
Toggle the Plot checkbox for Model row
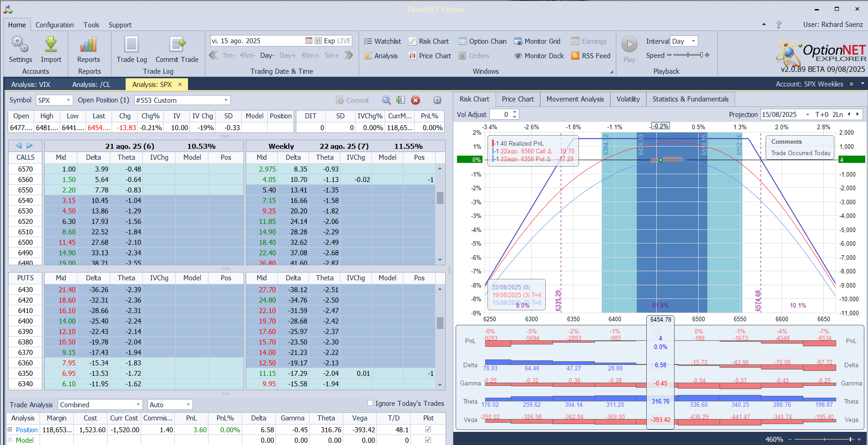428,440
